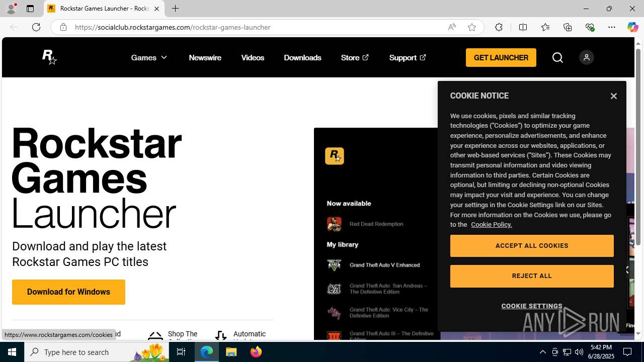Open Collections icon in toolbar
This screenshot has height=362, width=644.
tap(568, 27)
